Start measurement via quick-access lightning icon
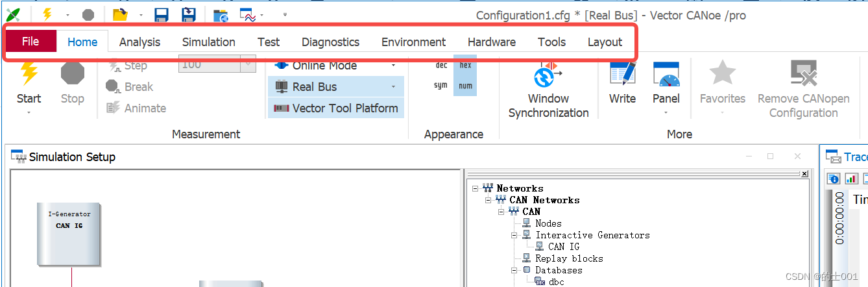Screen dimensions: 868x287 pyautogui.click(x=47, y=14)
